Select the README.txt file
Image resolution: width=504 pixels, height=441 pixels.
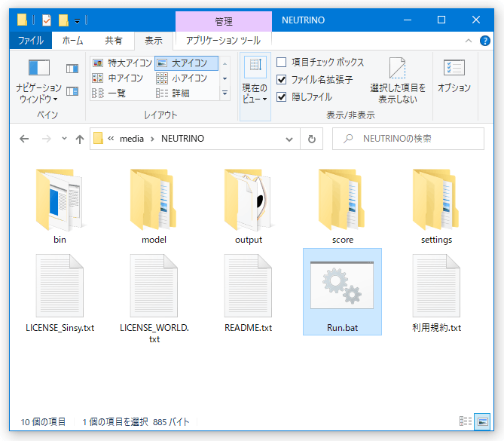[x=248, y=292]
